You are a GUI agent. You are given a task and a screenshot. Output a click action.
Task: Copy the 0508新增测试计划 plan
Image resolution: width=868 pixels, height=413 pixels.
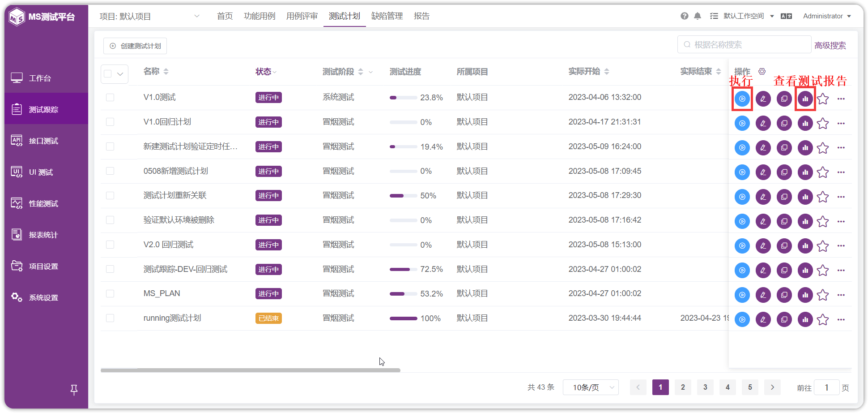[784, 172]
